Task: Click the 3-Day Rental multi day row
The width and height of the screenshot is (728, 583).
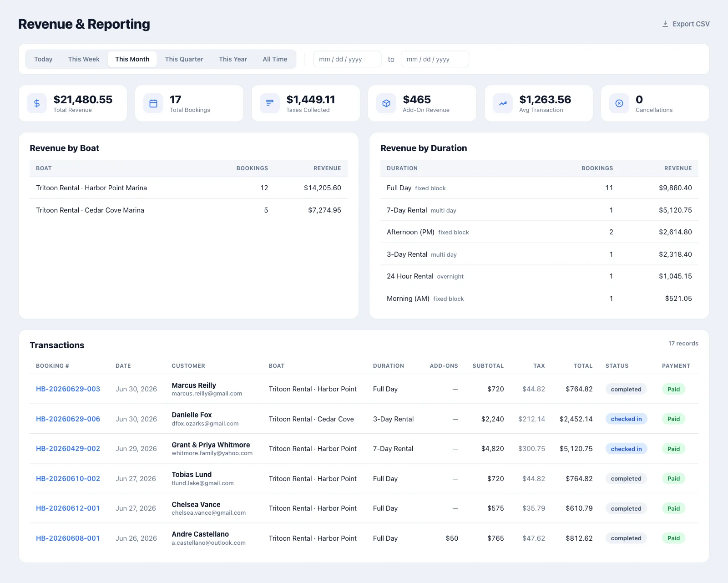Action: (539, 254)
